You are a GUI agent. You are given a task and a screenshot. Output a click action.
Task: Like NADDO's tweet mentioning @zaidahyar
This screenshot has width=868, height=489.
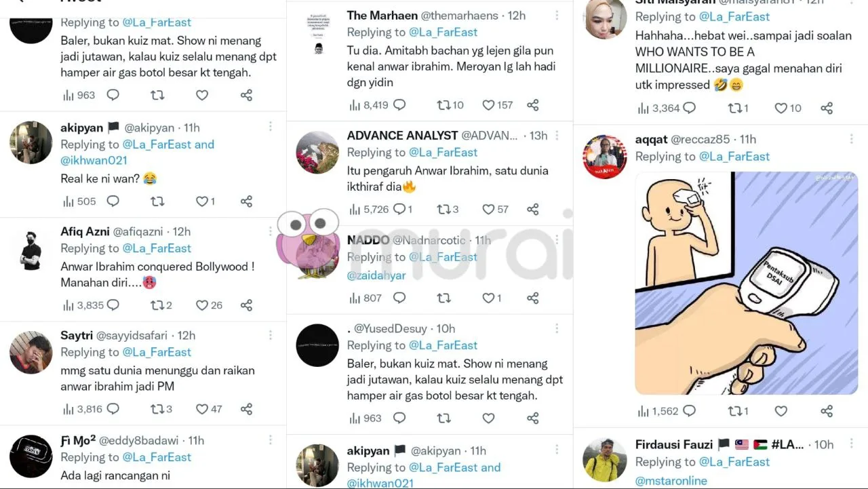click(x=488, y=298)
